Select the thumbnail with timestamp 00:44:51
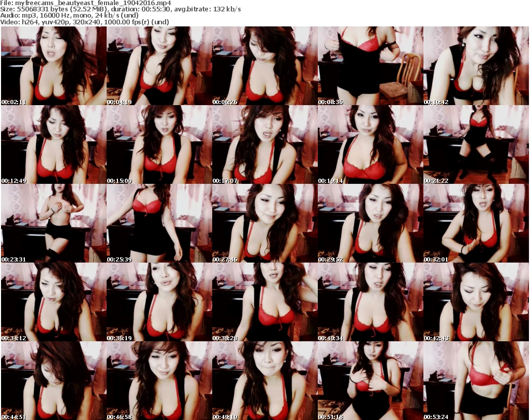Screen dimensions: 530x420 pos(54,381)
